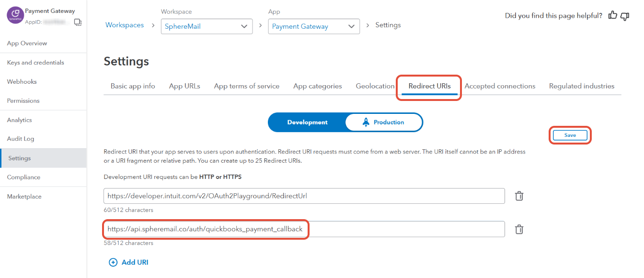
Task: Follow the Workspaces breadcrumb link
Action: (x=125, y=25)
